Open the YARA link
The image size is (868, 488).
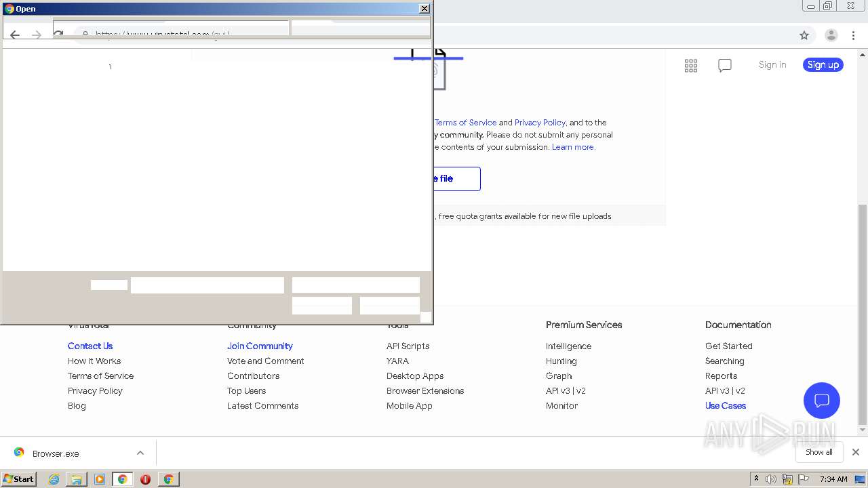click(397, 361)
